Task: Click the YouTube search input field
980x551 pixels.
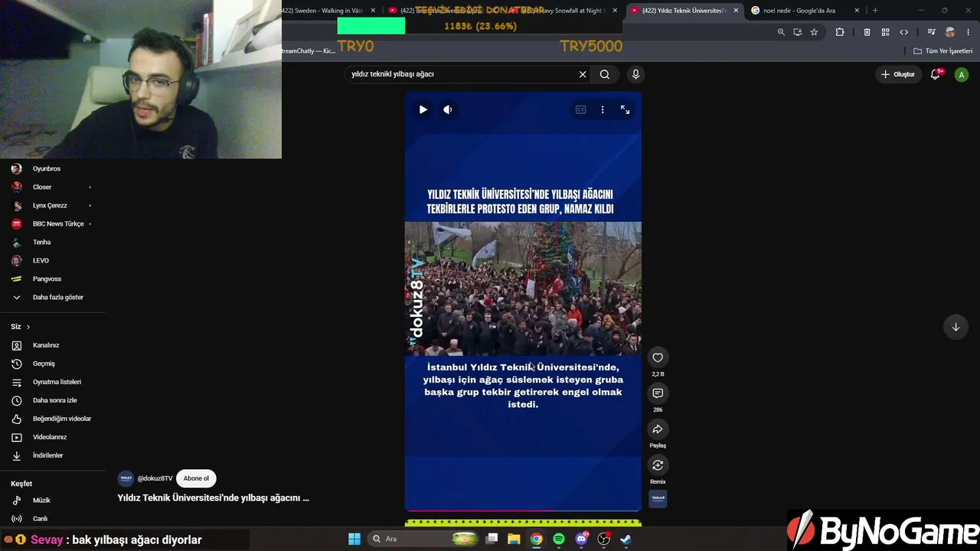Action: pos(462,74)
